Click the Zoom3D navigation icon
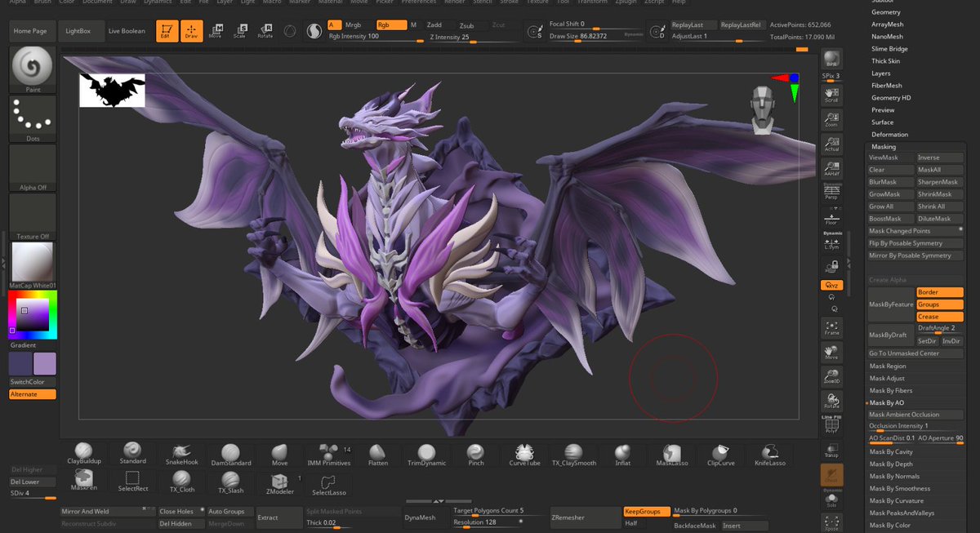This screenshot has width=980, height=533. (831, 377)
